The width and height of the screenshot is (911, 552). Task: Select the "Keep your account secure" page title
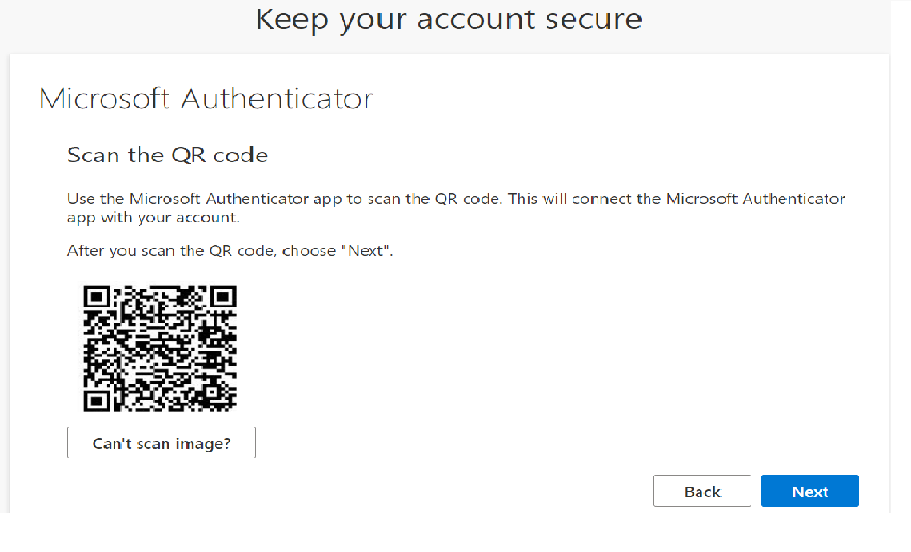tap(449, 19)
